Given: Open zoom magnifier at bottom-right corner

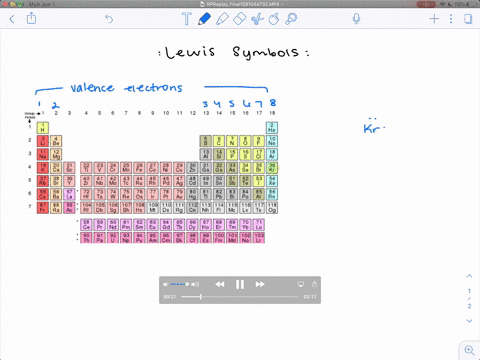Looking at the screenshot, I should [x=469, y=350].
